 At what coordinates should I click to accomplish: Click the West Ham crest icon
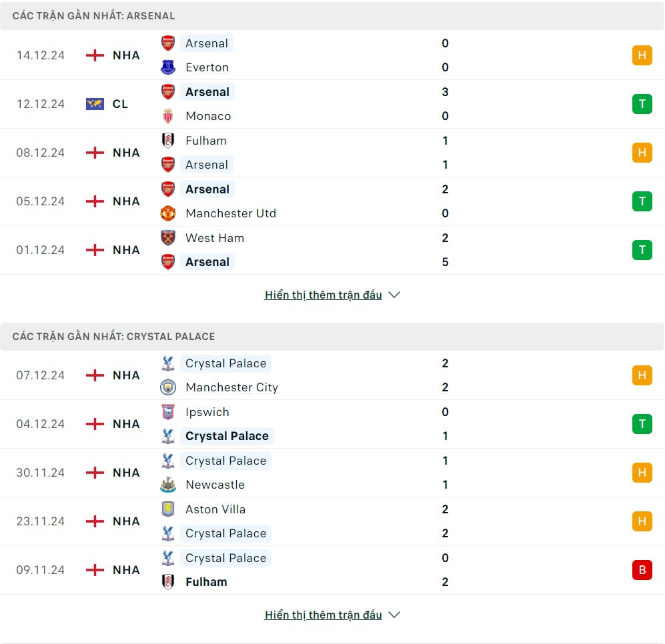[168, 238]
